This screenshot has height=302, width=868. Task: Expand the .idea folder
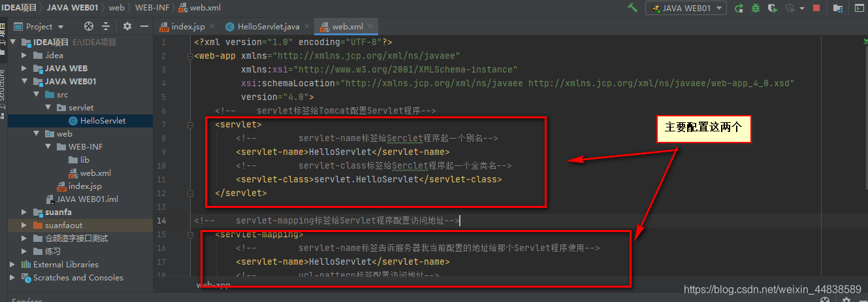(x=25, y=56)
